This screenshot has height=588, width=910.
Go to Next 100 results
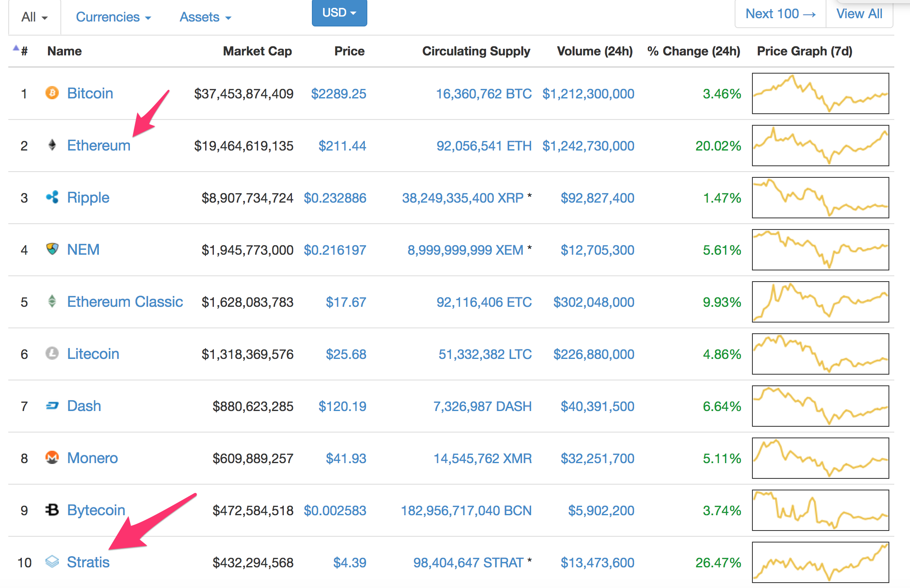[780, 14]
